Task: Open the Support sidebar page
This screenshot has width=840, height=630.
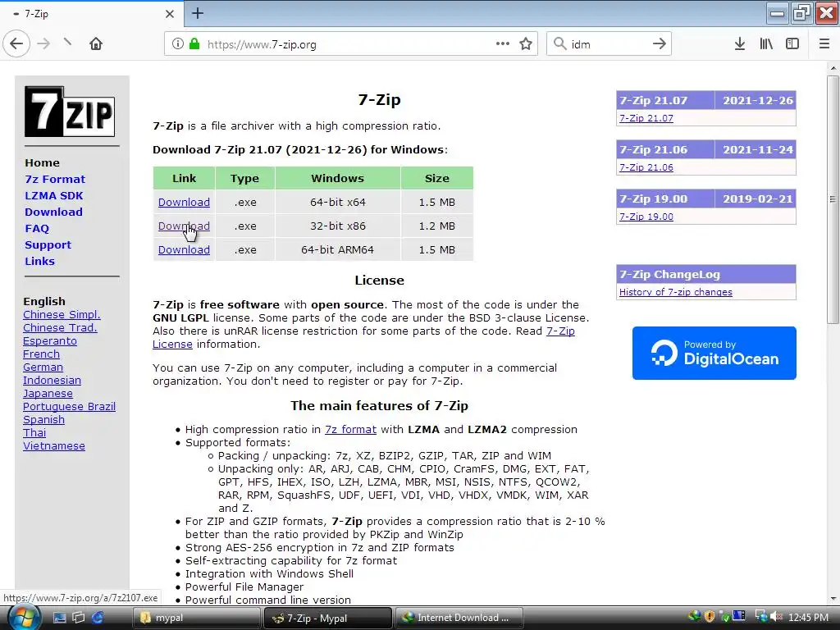Action: [48, 244]
